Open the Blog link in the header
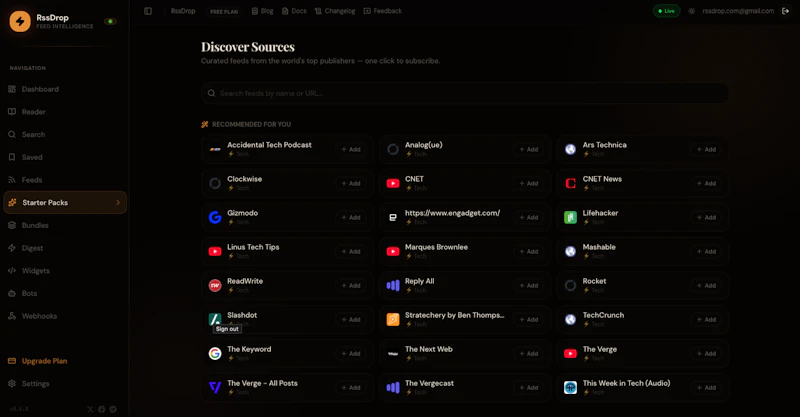800x417 pixels. point(262,11)
